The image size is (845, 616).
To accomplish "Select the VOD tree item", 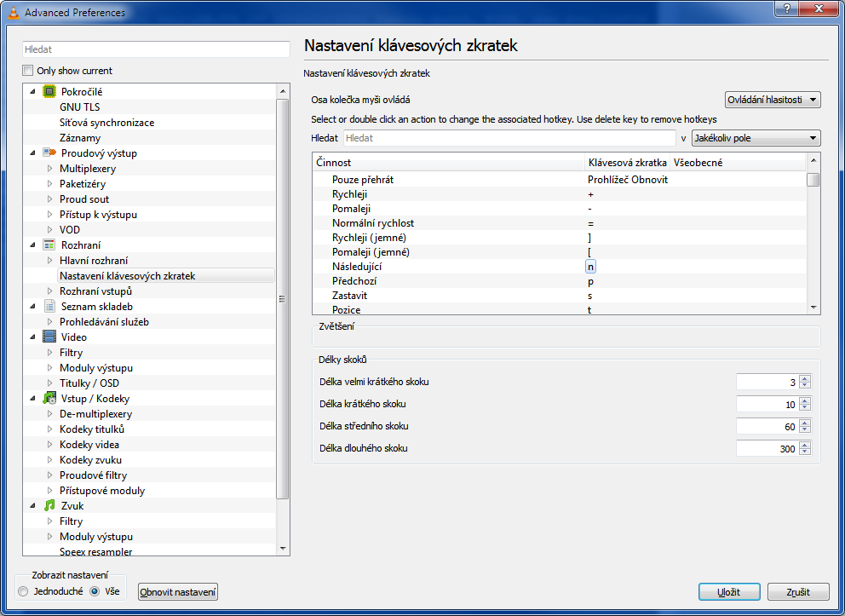I will pos(70,229).
